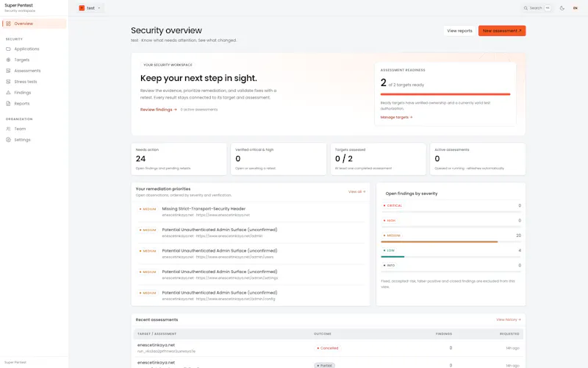Image resolution: width=588 pixels, height=368 pixels.
Task: Click the Targets globe icon
Action: [8, 60]
